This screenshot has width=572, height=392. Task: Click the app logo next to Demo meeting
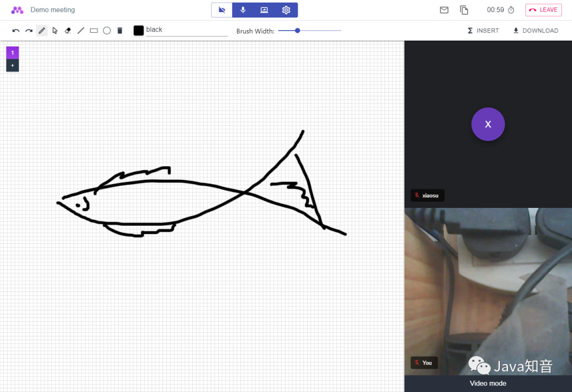[17, 10]
